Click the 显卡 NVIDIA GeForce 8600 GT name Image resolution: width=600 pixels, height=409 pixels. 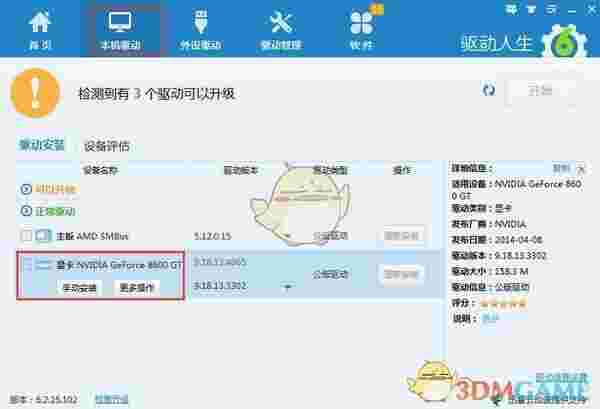coord(119,264)
